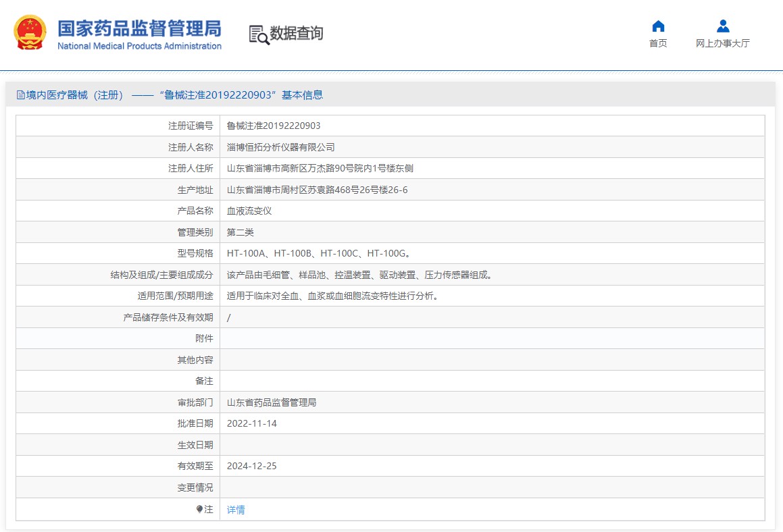Click the registrant name 淄博恒拓分析仪器有限公司
The image size is (783, 532).
pos(280,147)
